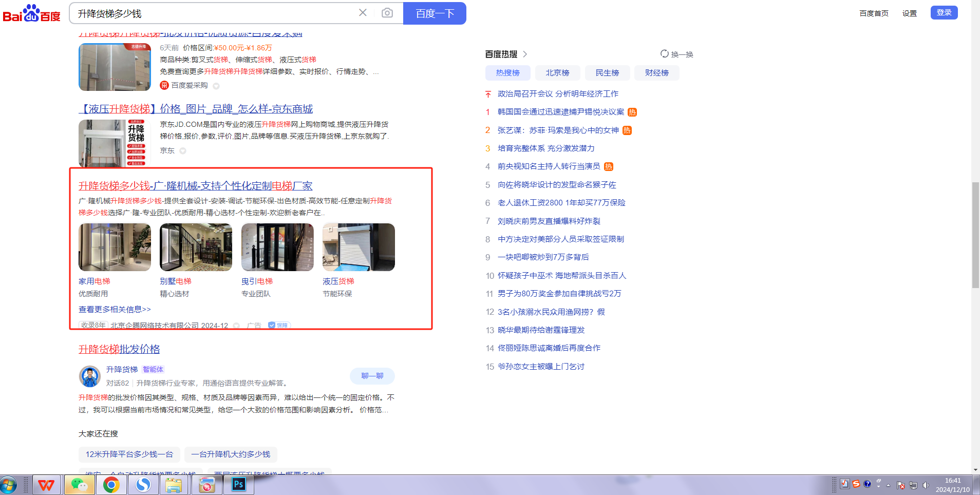This screenshot has width=980, height=495.
Task: Click the volume speaker tray icon
Action: pos(926,485)
